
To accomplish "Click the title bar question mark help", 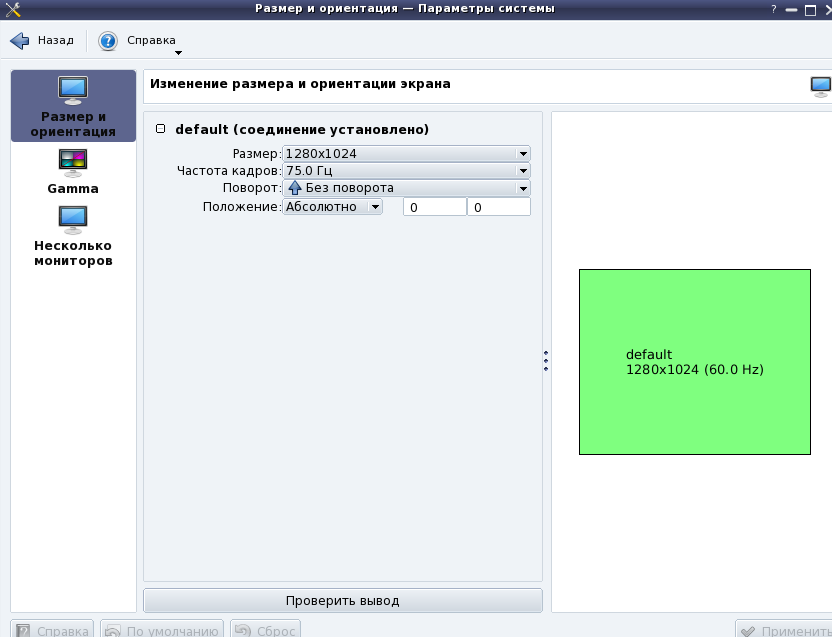I will click(774, 9).
